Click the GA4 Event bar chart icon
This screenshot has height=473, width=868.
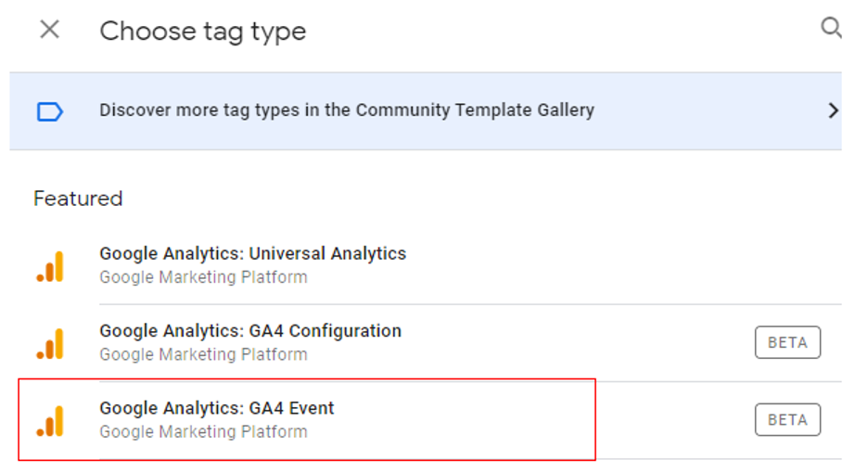coord(50,420)
